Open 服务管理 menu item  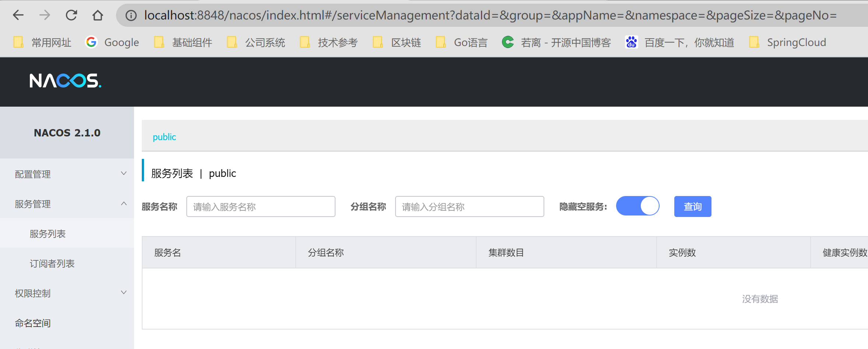67,203
